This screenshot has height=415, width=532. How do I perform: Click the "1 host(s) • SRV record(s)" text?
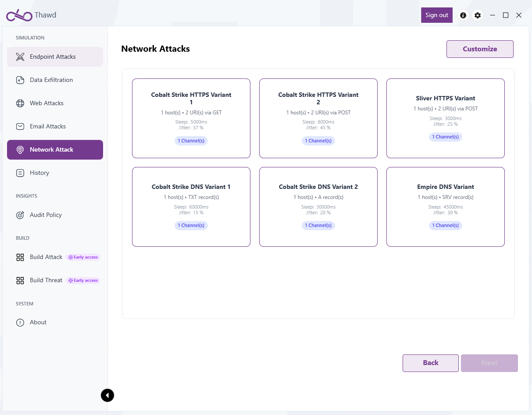(446, 197)
